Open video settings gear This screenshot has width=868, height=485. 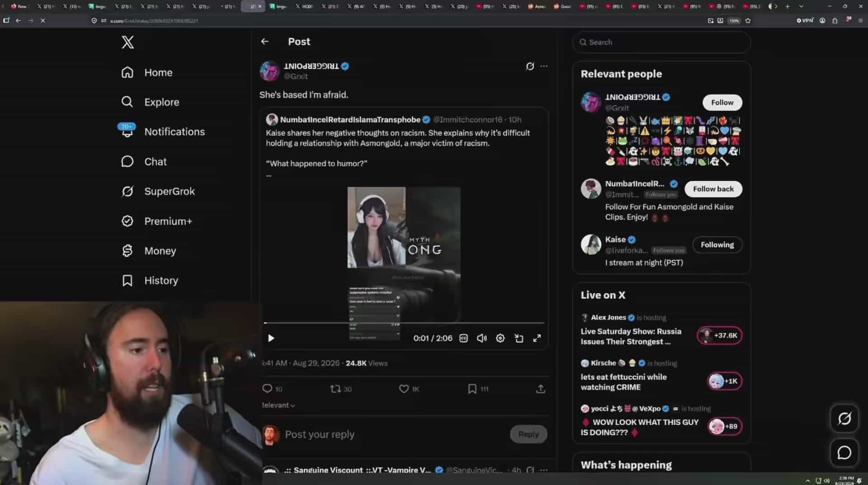click(x=500, y=338)
